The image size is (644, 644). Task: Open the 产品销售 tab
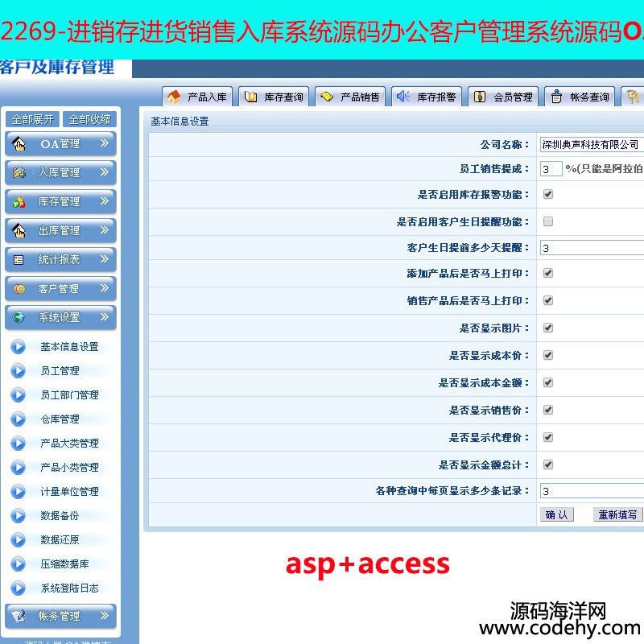tap(350, 97)
